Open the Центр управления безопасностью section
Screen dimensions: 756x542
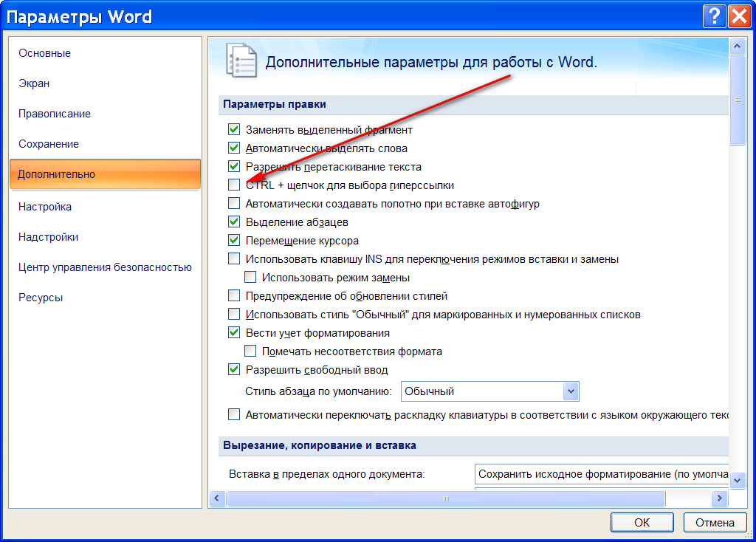tap(105, 268)
